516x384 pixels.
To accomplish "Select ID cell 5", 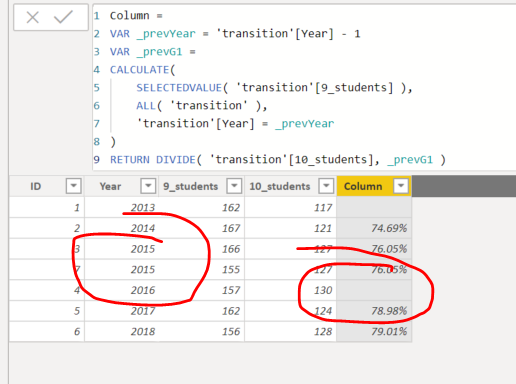I will (x=47, y=311).
